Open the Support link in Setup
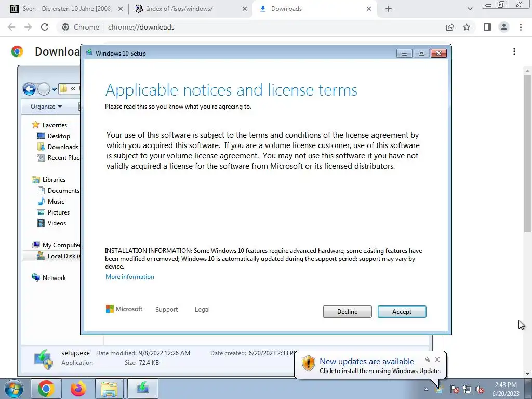Screen dimensions: 532x399 pos(167,310)
